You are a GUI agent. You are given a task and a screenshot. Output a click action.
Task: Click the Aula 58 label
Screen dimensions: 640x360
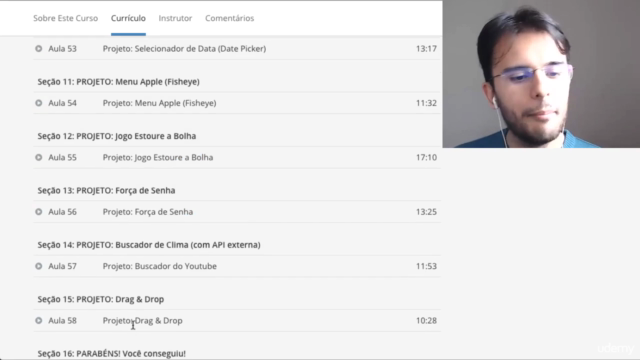pos(62,320)
